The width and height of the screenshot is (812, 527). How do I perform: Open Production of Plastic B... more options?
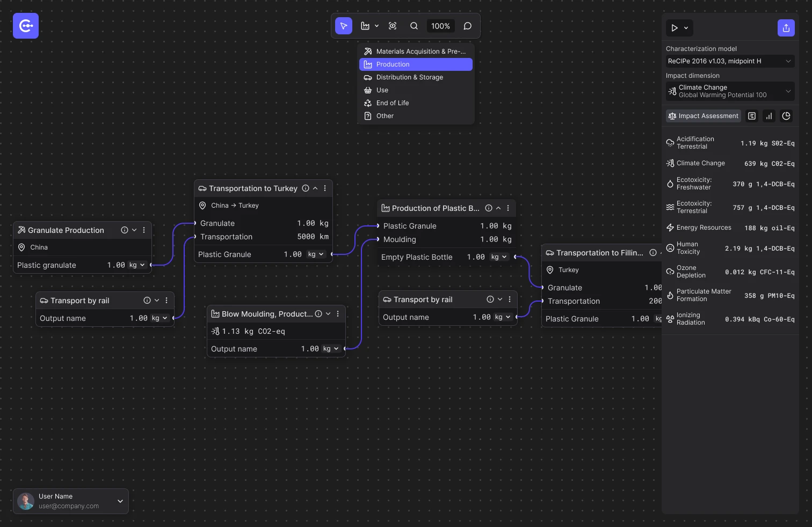508,208
